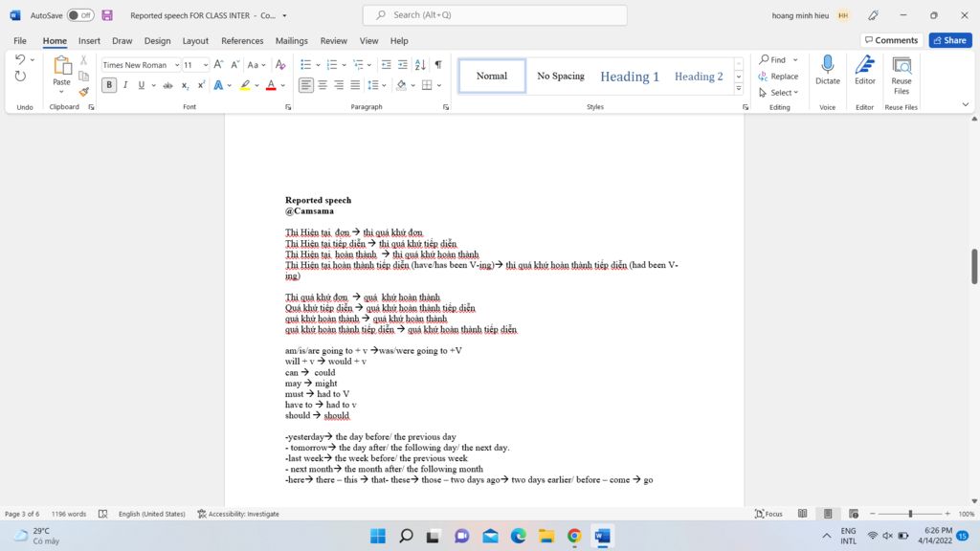Open Reuse Files pane
This screenshot has width=980, height=551.
point(902,75)
